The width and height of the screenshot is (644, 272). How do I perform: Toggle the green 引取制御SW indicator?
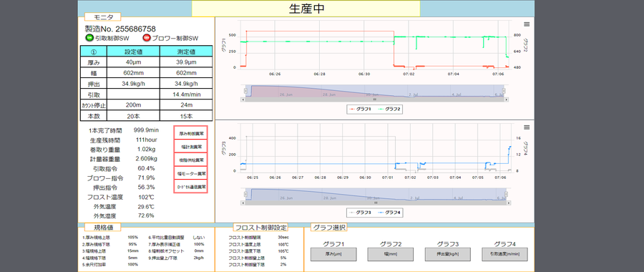[x=89, y=38]
